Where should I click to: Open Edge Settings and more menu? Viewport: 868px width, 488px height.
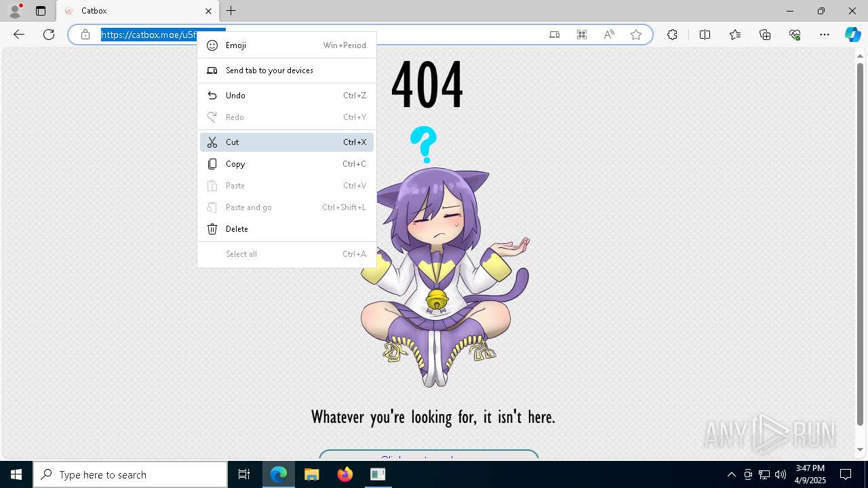coord(825,35)
